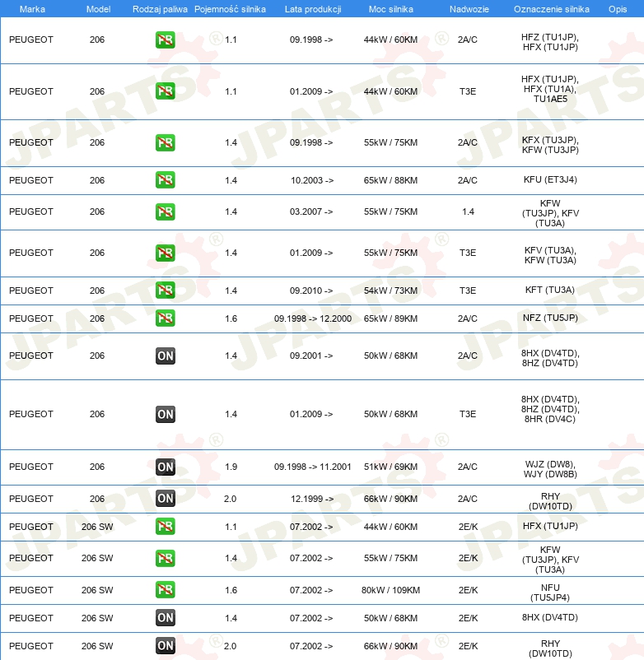Viewport: 644px width, 660px height.
Task: Click the KFU (ET3J4) engine cell
Action: coord(550,179)
